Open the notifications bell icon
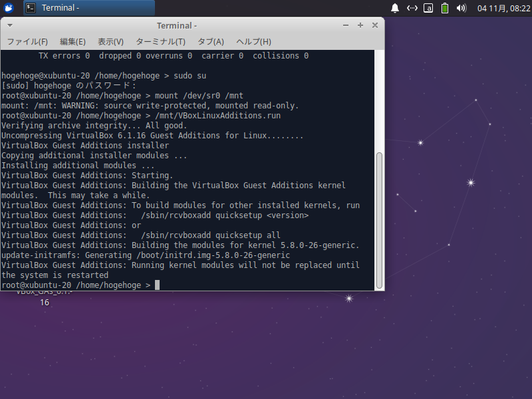The image size is (532, 399). [x=394, y=8]
